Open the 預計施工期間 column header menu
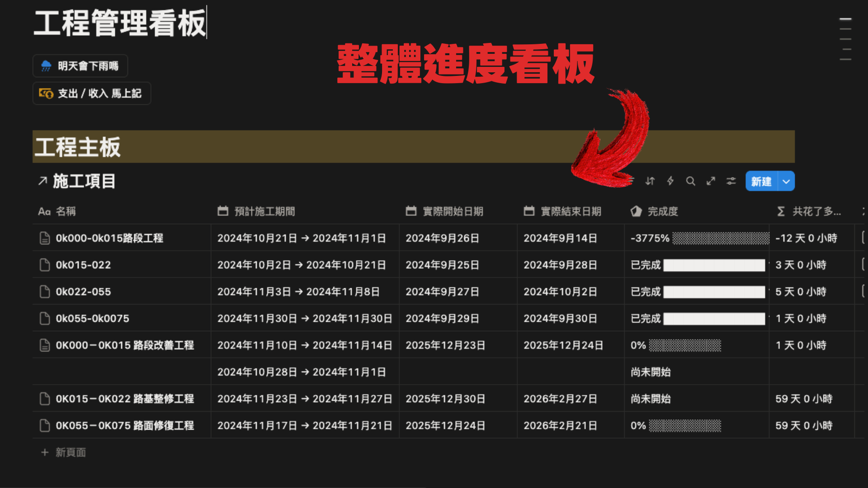 click(264, 211)
